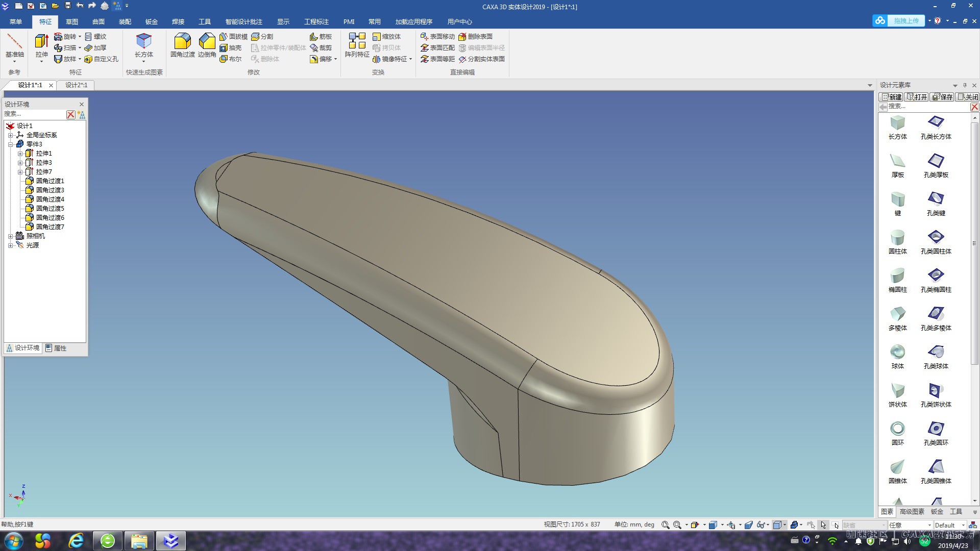The width and height of the screenshot is (980, 551).
Task: Collapse the 零件3 tree node
Action: point(10,144)
